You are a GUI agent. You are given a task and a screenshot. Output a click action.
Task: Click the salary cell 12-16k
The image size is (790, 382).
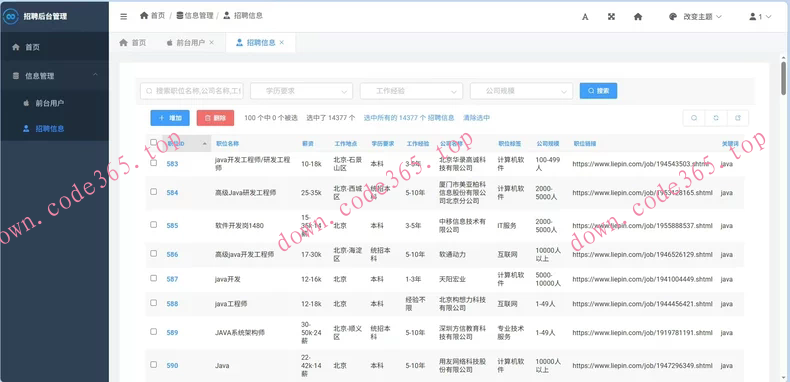(x=311, y=279)
